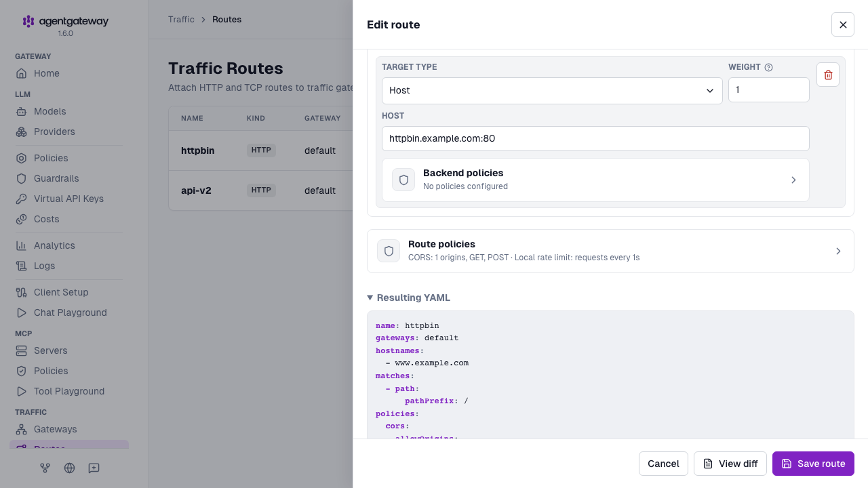
Task: Go to Virtual API Keys page
Action: click(x=69, y=199)
